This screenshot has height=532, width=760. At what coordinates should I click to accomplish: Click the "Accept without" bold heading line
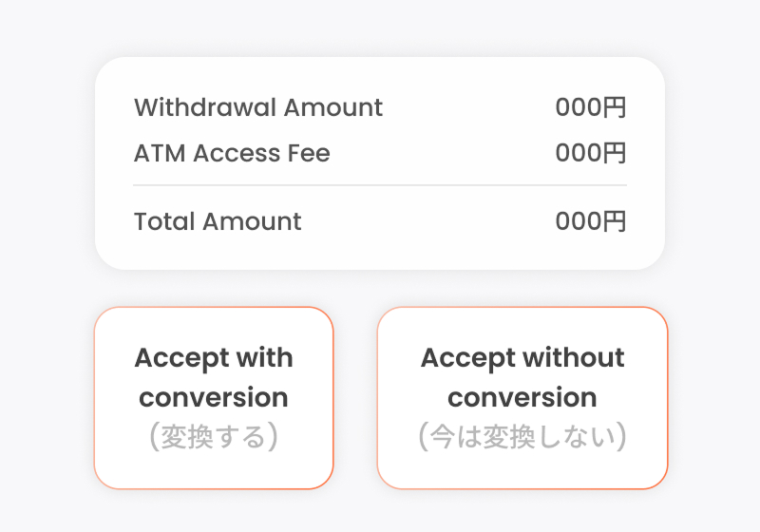pos(522,358)
